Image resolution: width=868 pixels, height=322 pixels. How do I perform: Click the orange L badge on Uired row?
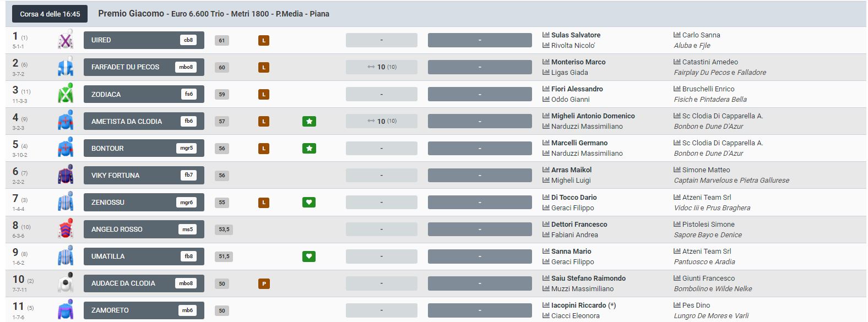tap(264, 40)
